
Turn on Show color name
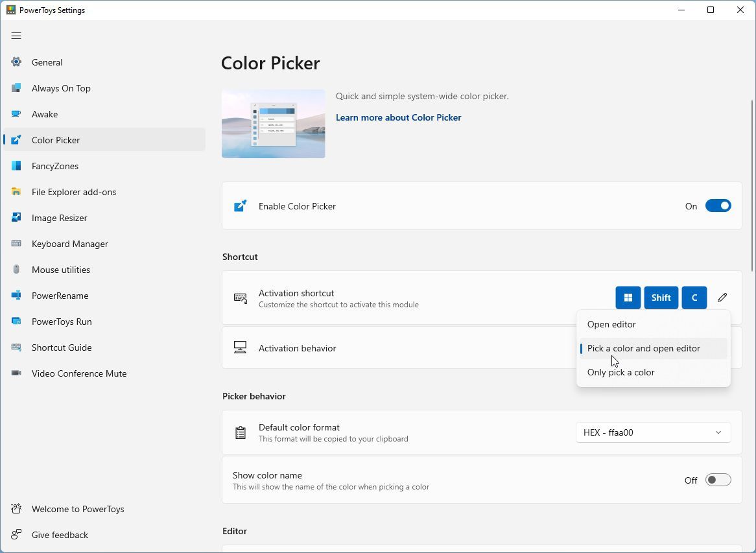click(x=717, y=479)
